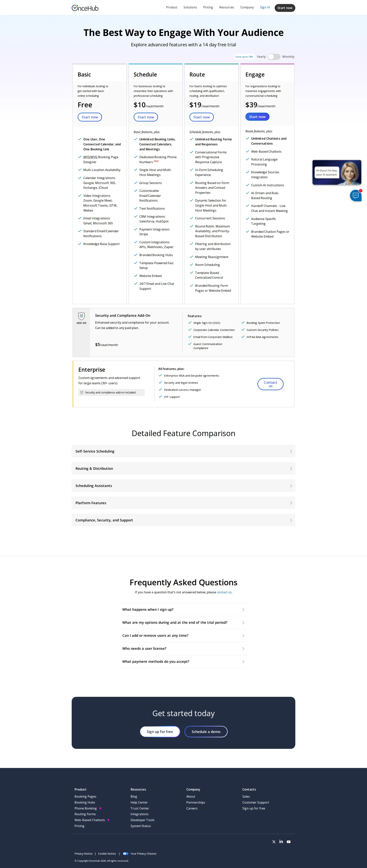The image size is (367, 868).
Task: Open the chat widget with notification badge
Action: point(356,195)
